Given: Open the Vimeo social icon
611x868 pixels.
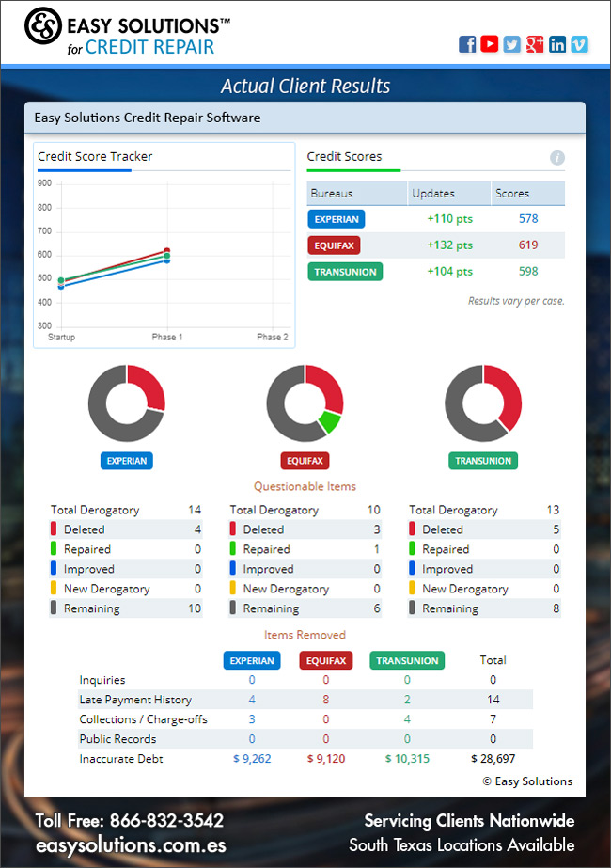Looking at the screenshot, I should click(579, 44).
